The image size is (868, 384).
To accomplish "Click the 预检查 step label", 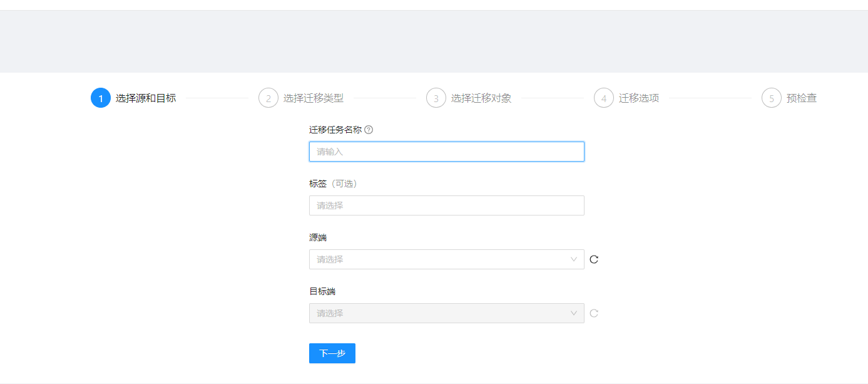I will tap(802, 98).
